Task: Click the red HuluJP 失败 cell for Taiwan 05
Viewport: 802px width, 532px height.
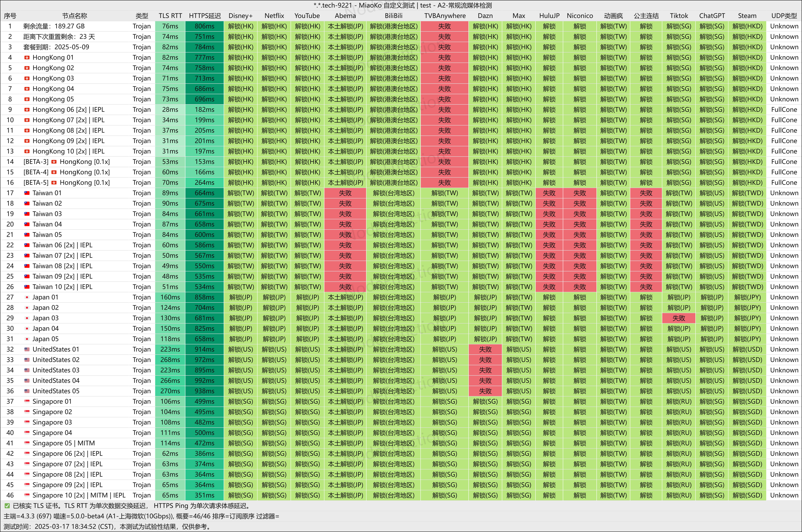Action: (x=549, y=235)
